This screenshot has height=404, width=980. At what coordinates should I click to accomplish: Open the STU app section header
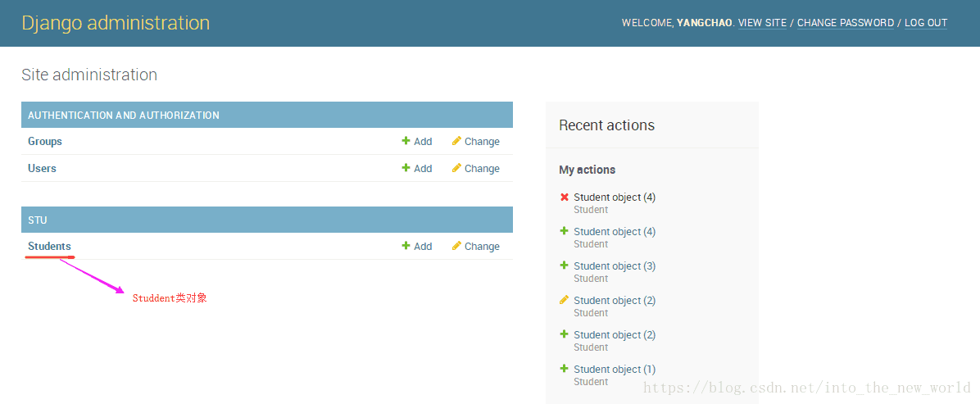pos(38,220)
